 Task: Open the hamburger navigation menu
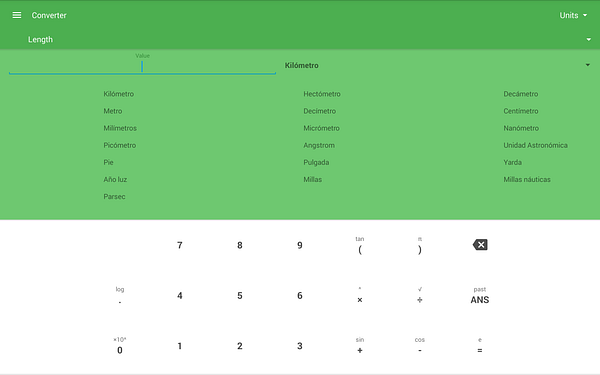pos(16,15)
